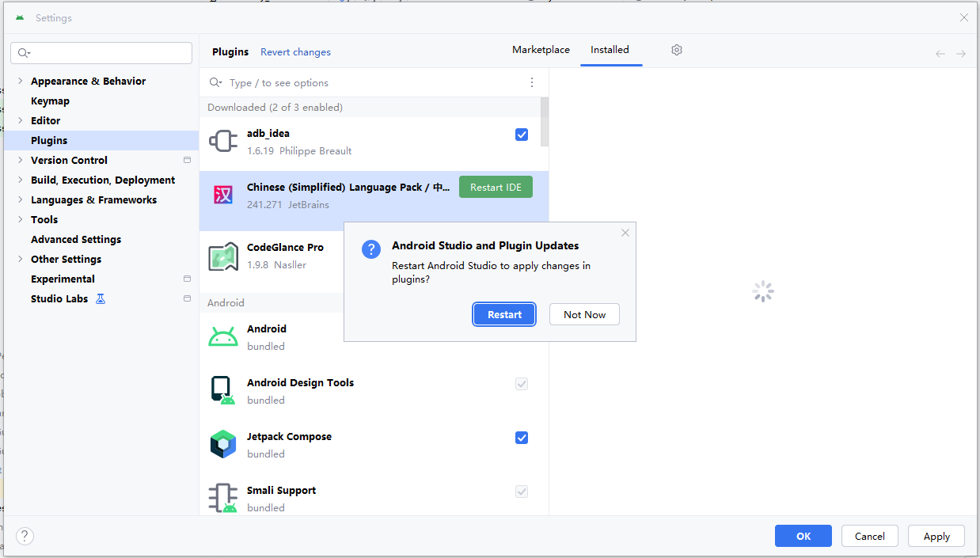The image size is (980, 558).
Task: Click Restart in the plugin updates dialog
Action: pos(504,314)
